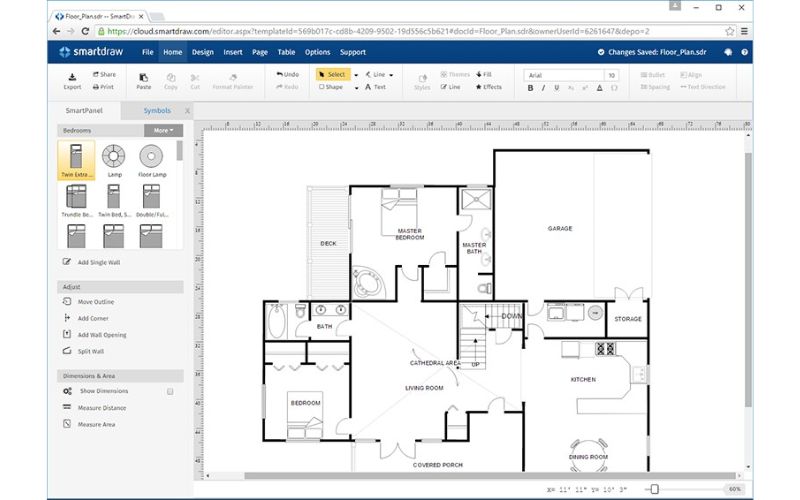Viewport: 800px width, 500px height.
Task: Click the Export icon
Action: (72, 81)
